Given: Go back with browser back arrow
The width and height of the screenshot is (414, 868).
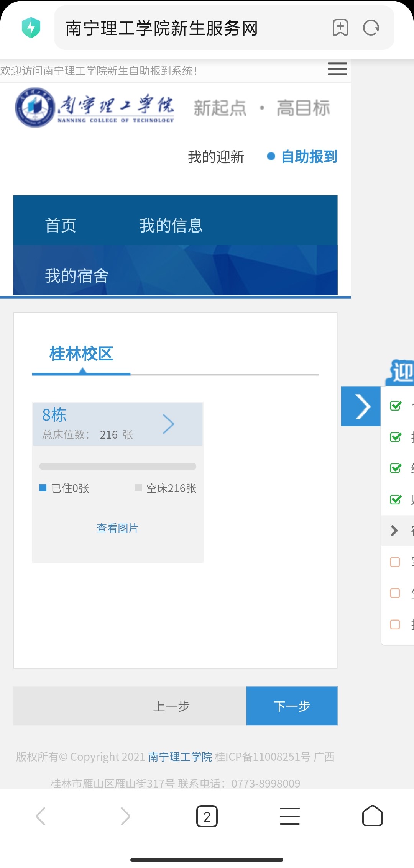Looking at the screenshot, I should tap(41, 816).
